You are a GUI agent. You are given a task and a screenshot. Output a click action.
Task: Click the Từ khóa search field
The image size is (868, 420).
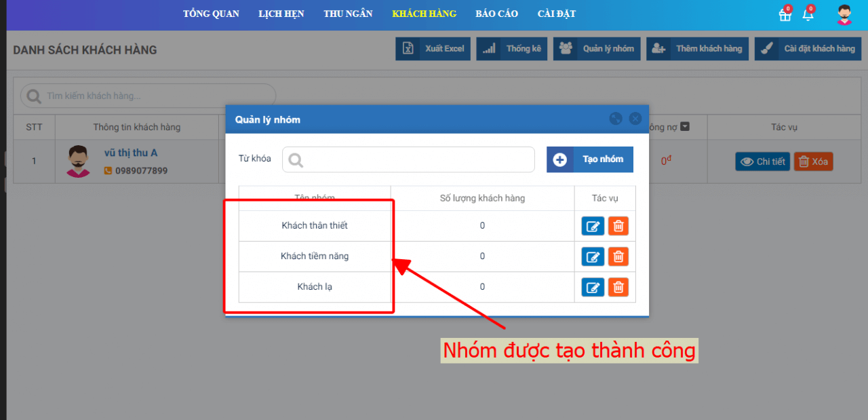pyautogui.click(x=408, y=159)
